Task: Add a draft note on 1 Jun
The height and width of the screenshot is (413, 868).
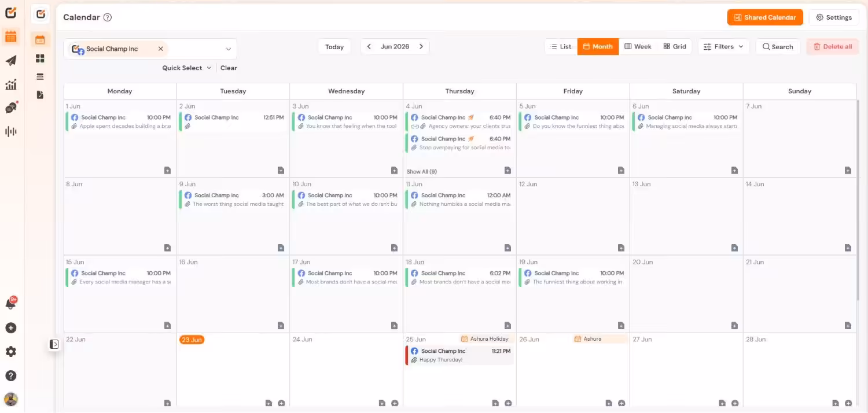Action: tap(167, 170)
